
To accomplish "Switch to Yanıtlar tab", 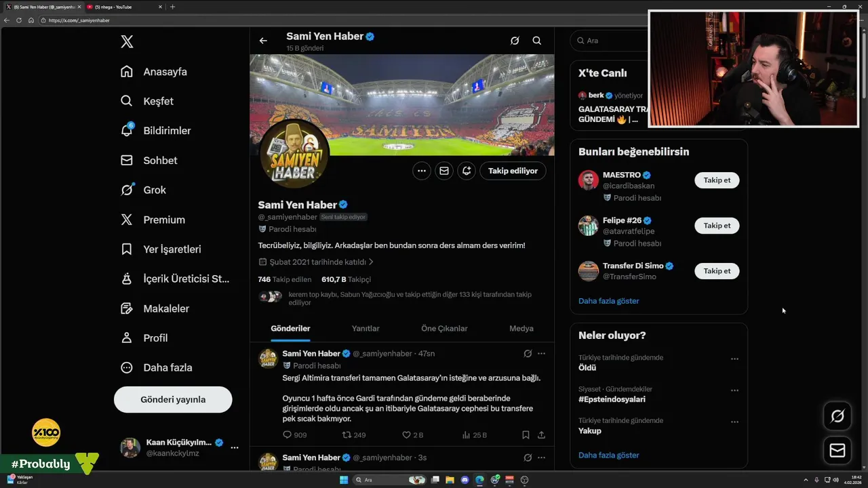I will coord(366,328).
